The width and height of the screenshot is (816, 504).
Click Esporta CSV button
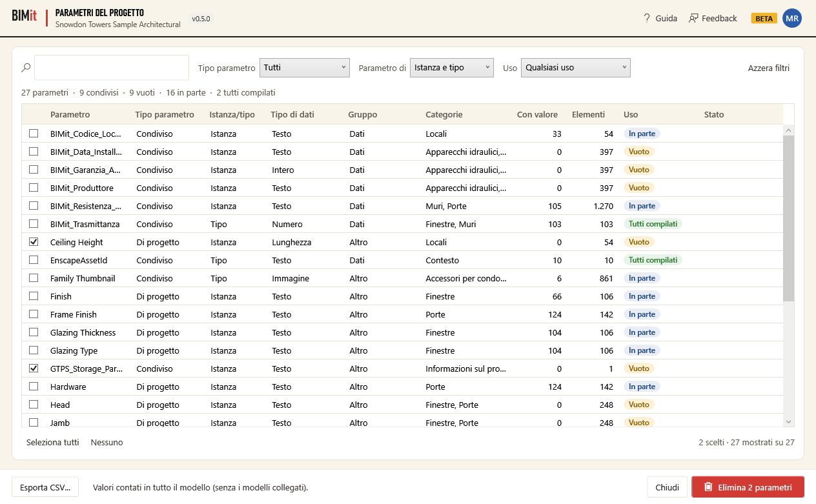click(45, 487)
